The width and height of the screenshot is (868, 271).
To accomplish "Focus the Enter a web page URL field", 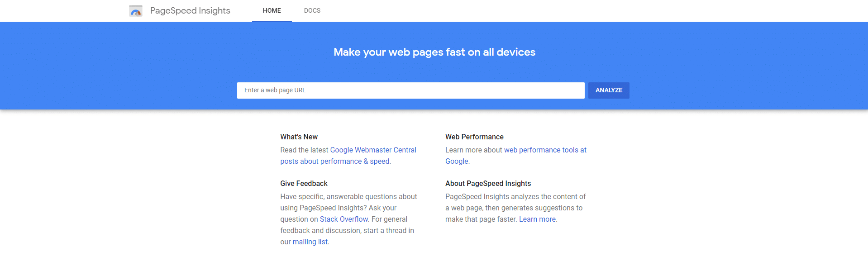I will click(x=411, y=90).
